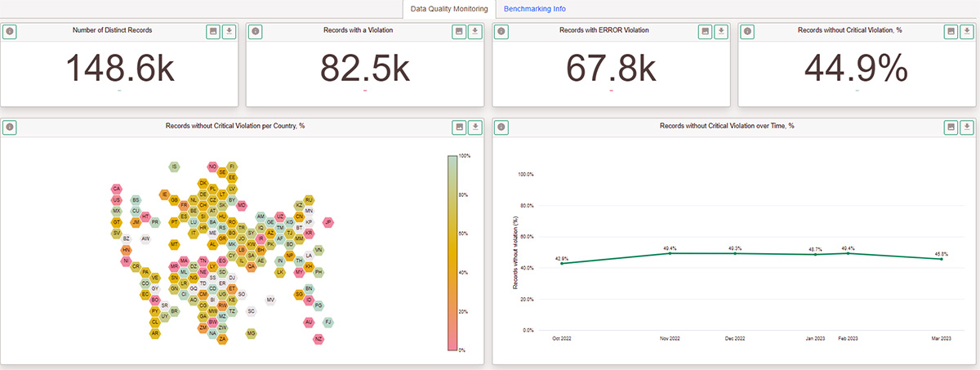Select the Oct 2022 data point (42.9%)
The image size is (980, 370).
point(561,263)
